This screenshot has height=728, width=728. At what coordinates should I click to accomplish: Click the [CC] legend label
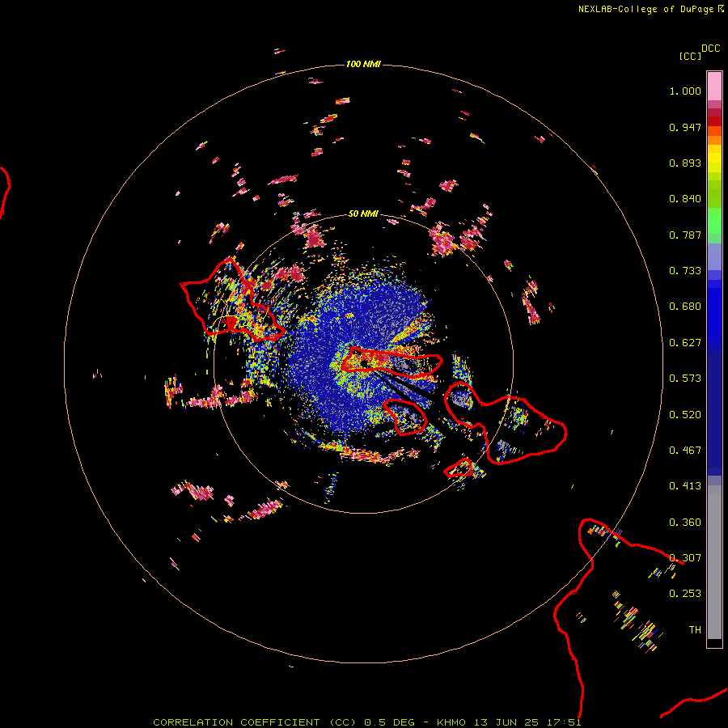pos(690,56)
